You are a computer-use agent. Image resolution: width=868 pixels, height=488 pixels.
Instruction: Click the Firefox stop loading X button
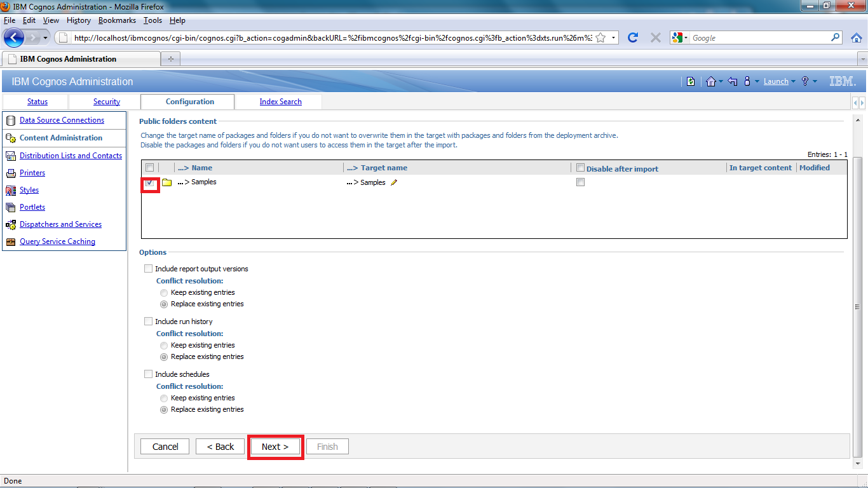656,37
